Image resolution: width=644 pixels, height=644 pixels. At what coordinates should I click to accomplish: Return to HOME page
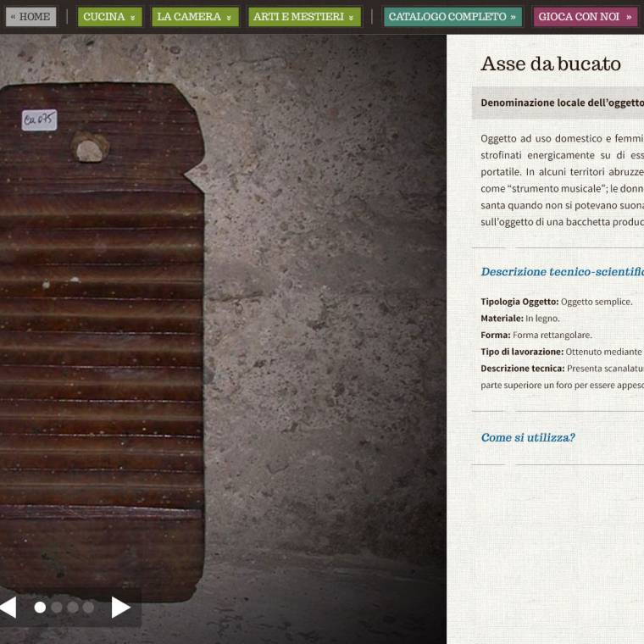click(31, 17)
